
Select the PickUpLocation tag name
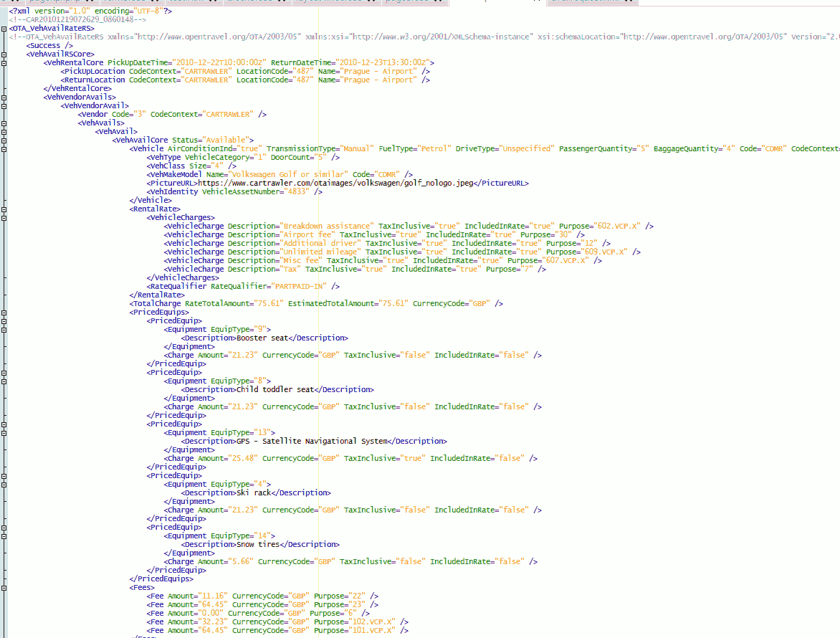click(95, 71)
